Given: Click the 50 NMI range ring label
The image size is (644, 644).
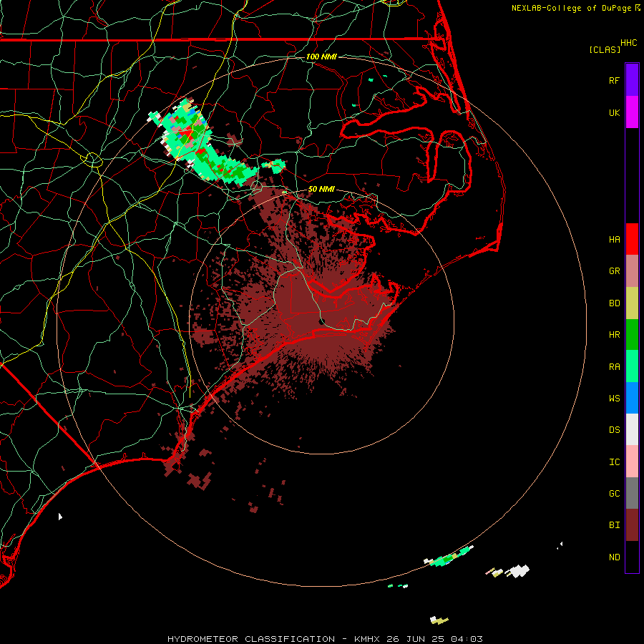Looking at the screenshot, I should [x=321, y=189].
